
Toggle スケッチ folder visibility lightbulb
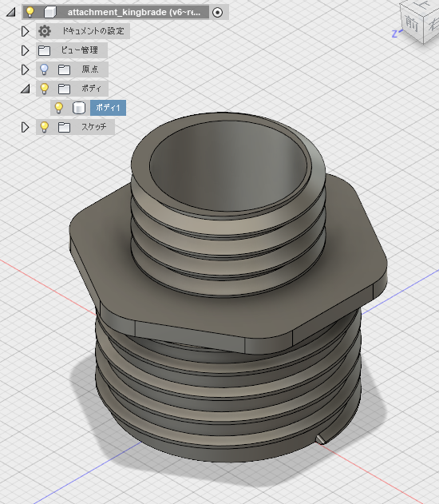[45, 127]
